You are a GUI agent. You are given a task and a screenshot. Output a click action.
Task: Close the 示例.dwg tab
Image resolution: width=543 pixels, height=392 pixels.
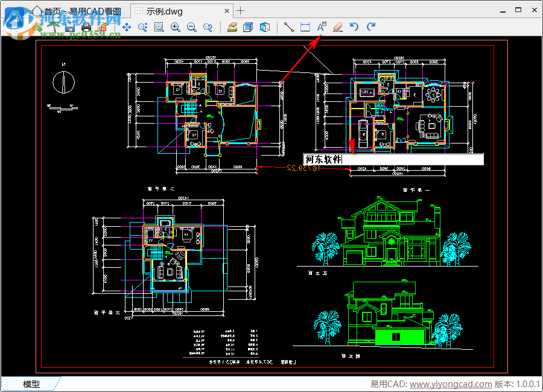click(227, 11)
